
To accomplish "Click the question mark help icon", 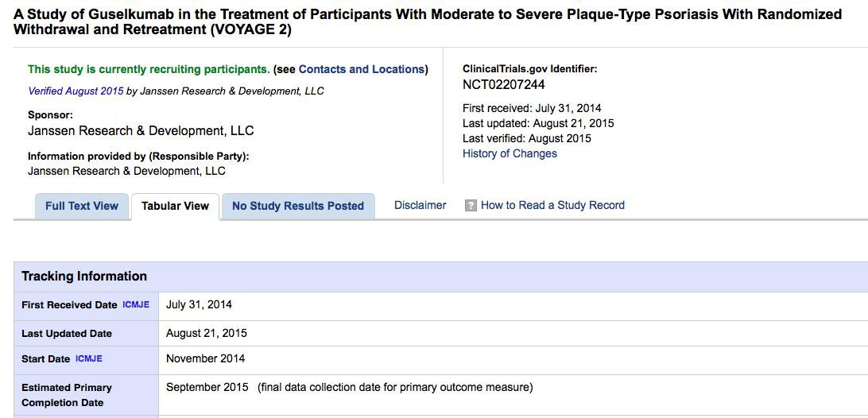I will point(471,206).
